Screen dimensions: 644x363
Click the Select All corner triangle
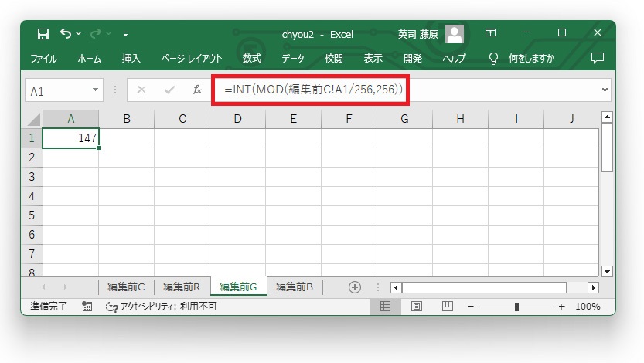click(x=34, y=120)
